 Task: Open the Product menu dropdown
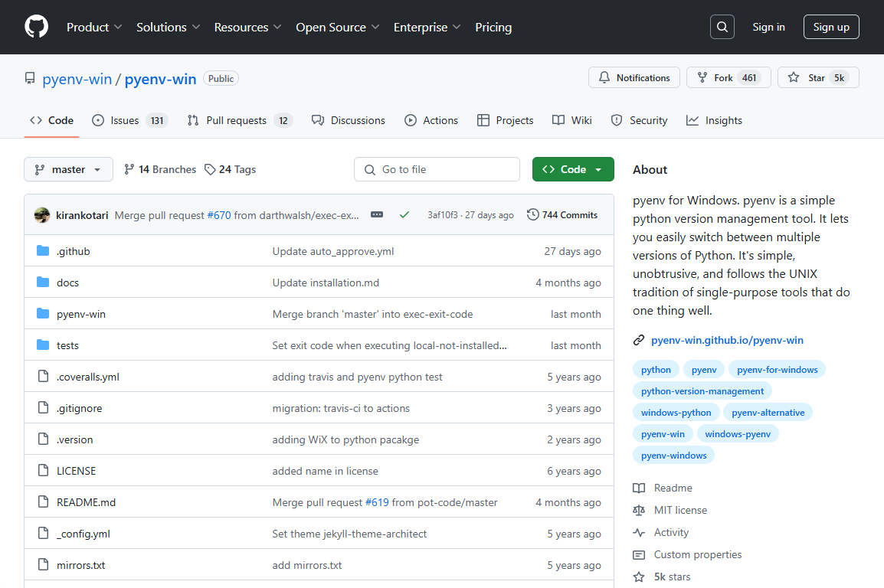click(94, 27)
